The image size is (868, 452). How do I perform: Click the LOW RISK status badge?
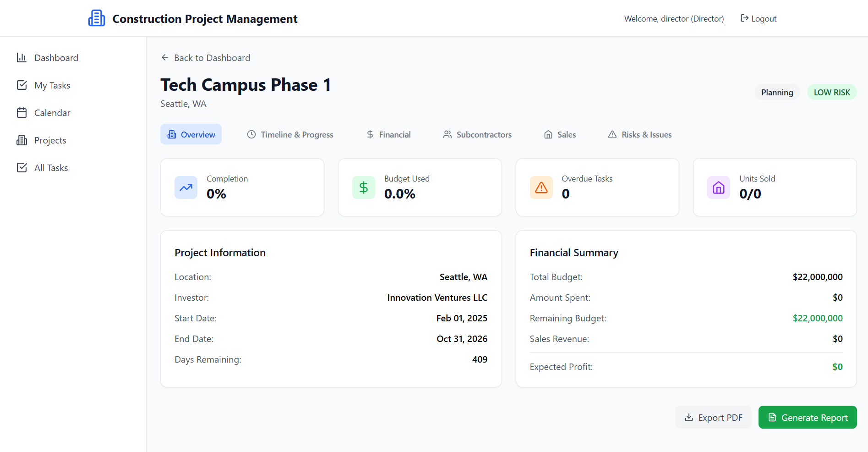point(831,92)
